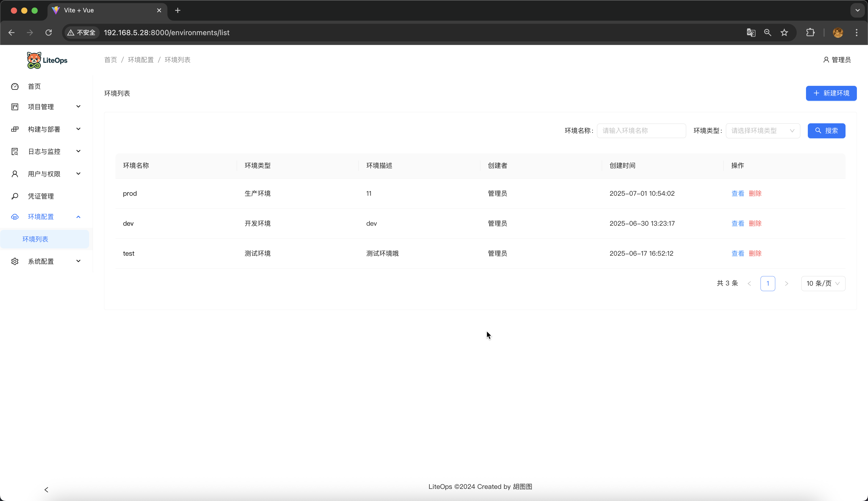868x501 pixels.
Task: Click Chrome profile avatar
Action: pyautogui.click(x=838, y=33)
